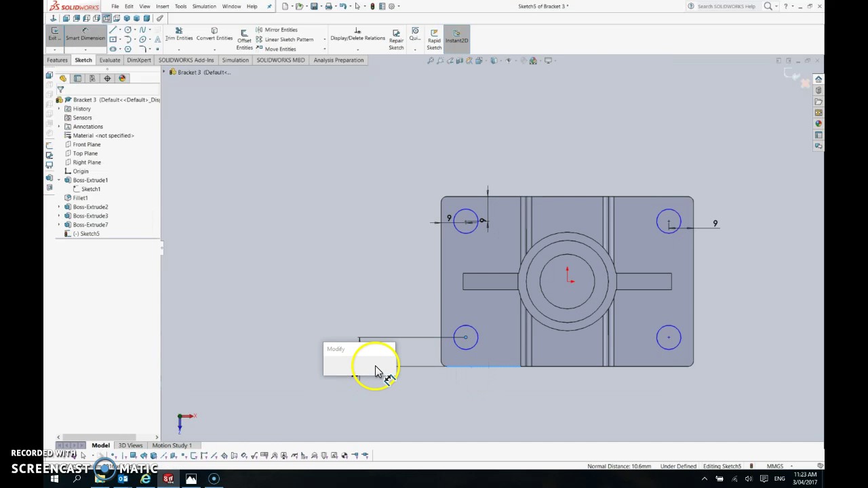The image size is (868, 488).
Task: Open the Display/Delete Relations dropdown arrow
Action: (x=357, y=49)
